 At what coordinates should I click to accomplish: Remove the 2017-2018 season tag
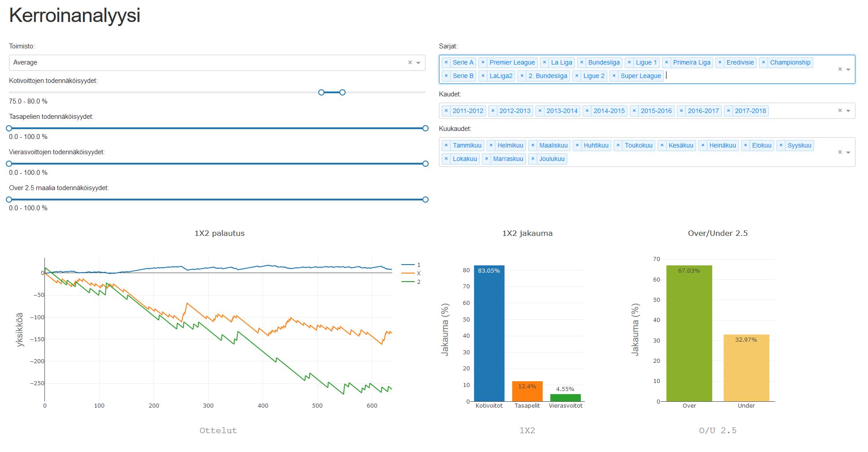[728, 111]
